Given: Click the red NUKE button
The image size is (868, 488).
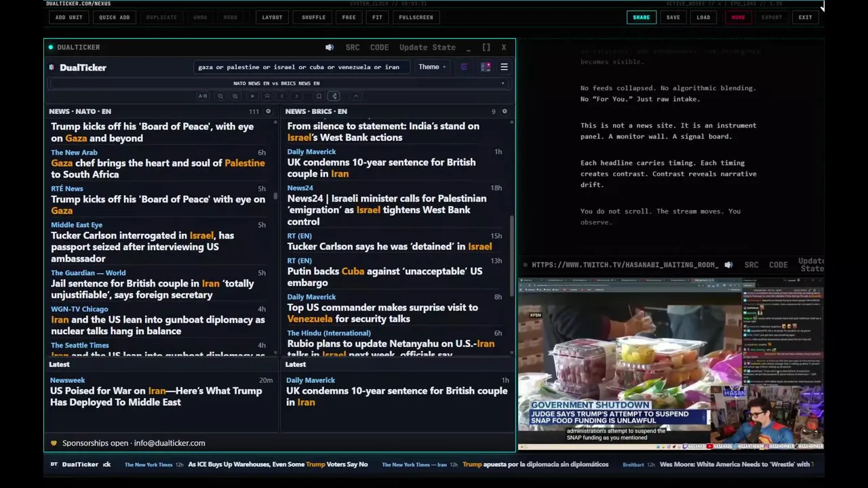Looking at the screenshot, I should coord(738,17).
